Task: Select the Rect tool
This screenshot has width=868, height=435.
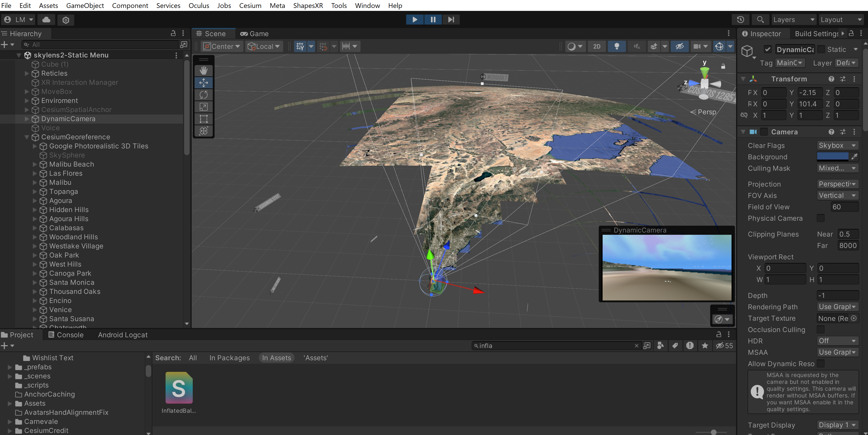Action: [x=203, y=119]
